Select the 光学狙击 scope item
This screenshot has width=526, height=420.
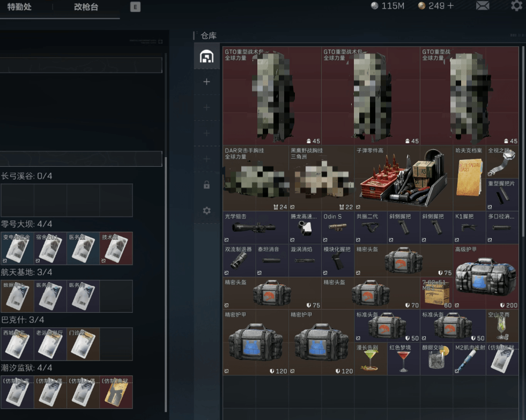255,227
